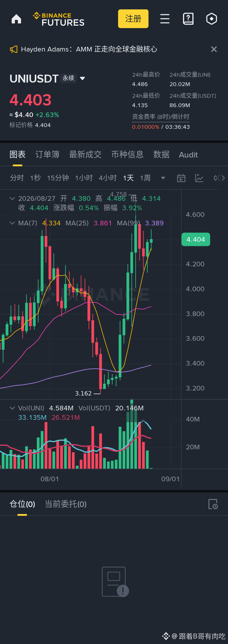This screenshot has height=644, width=228.
Task: Switch to the 当前委托(0) open orders tab
Action: (x=66, y=504)
